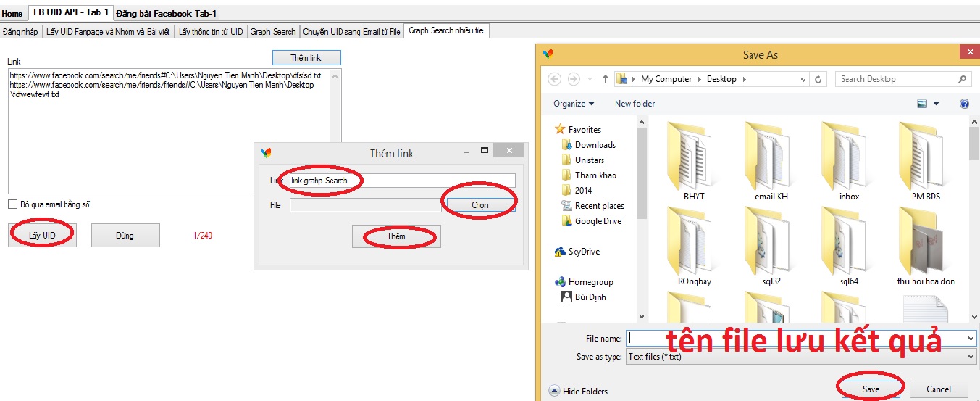Click Cancel in the Save As dialog
This screenshot has width=980, height=401.
(x=939, y=389)
